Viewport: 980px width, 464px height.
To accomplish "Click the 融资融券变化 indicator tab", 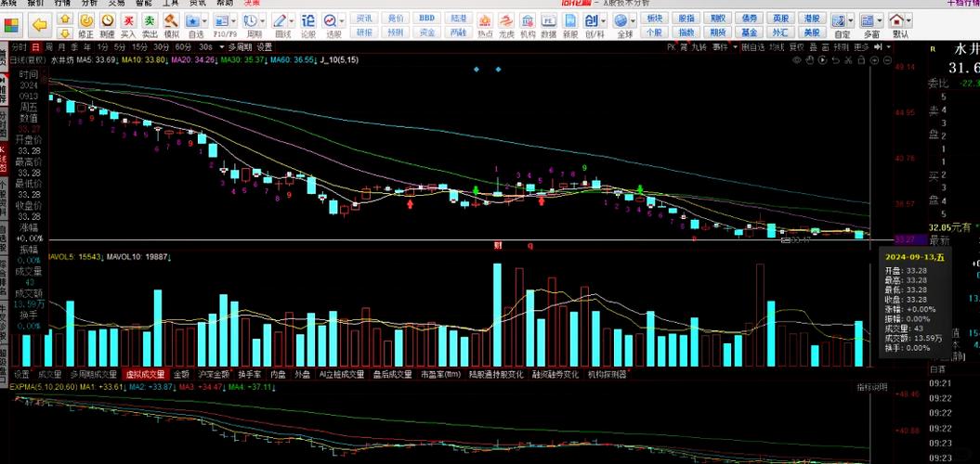I will (x=555, y=375).
